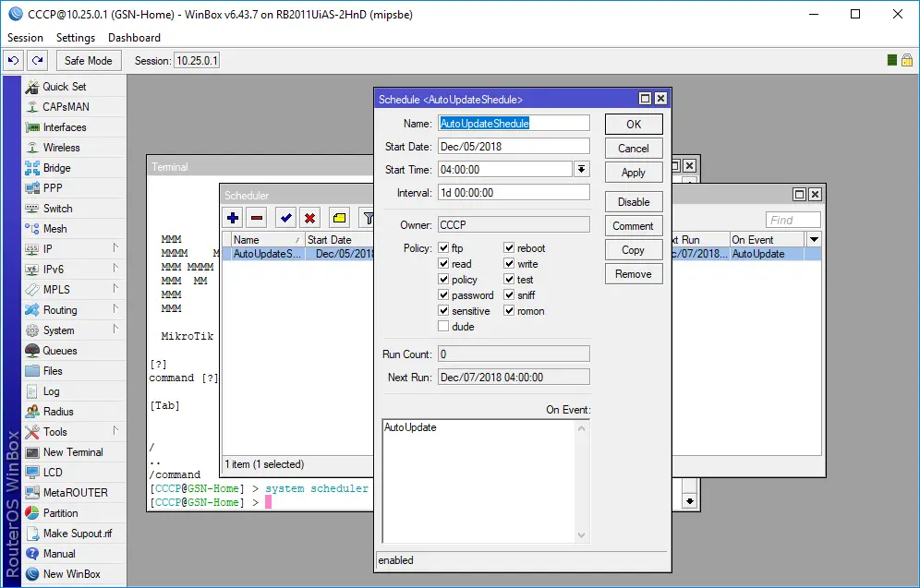Viewport: 920px width, 588px height.
Task: Enable the dude policy checkbox
Action: pos(443,327)
